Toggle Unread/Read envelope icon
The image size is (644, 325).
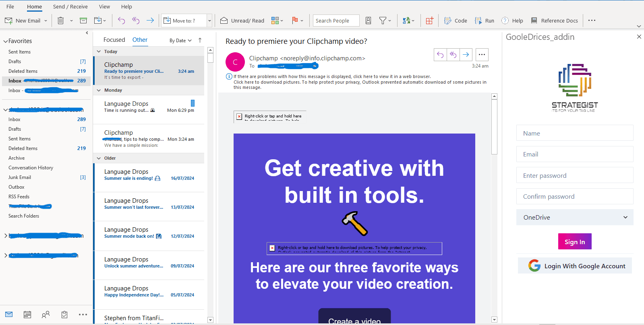point(224,21)
